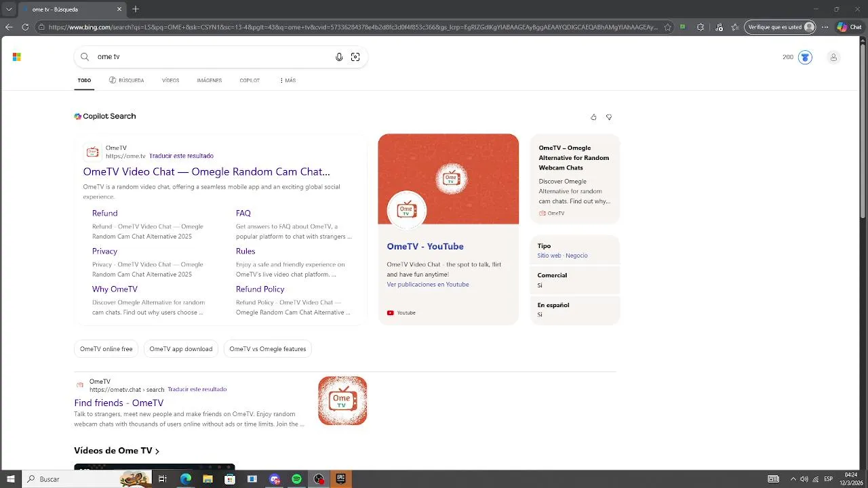Open visual search camera icon
868x488 pixels.
pos(355,57)
